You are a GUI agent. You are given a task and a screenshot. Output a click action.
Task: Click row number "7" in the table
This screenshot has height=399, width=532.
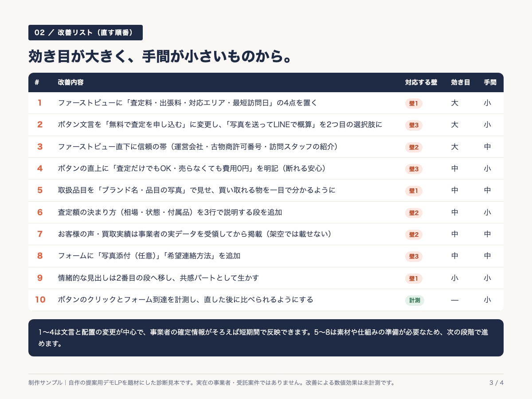pos(40,234)
